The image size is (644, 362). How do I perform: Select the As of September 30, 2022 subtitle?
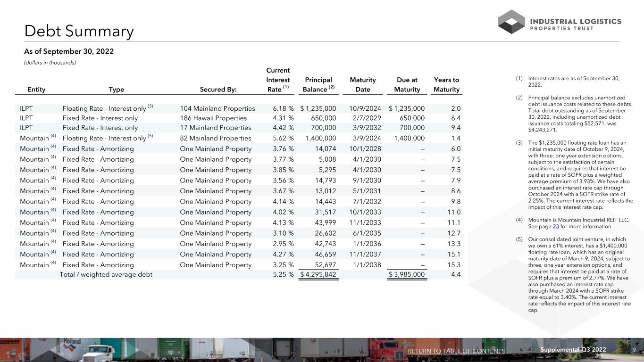coord(69,51)
